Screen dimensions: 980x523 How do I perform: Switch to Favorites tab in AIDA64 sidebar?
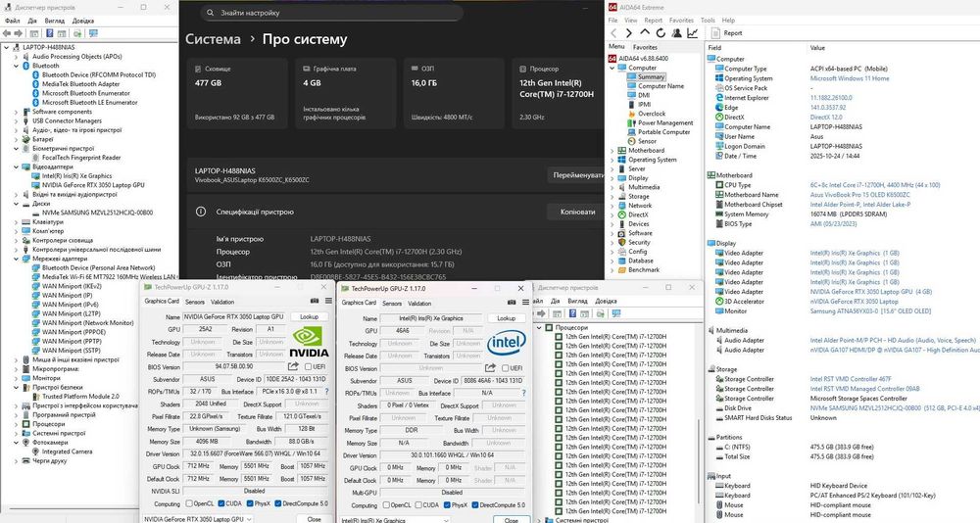tap(645, 47)
